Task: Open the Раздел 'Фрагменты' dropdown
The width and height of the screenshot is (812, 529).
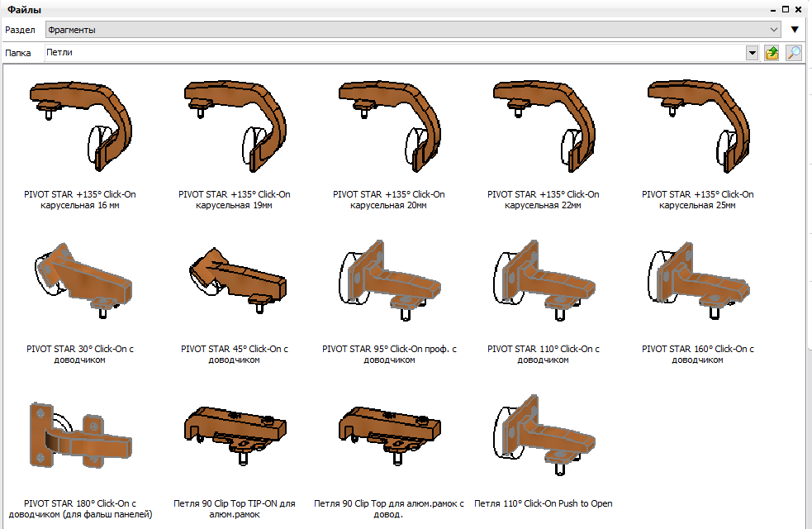Action: (x=413, y=30)
